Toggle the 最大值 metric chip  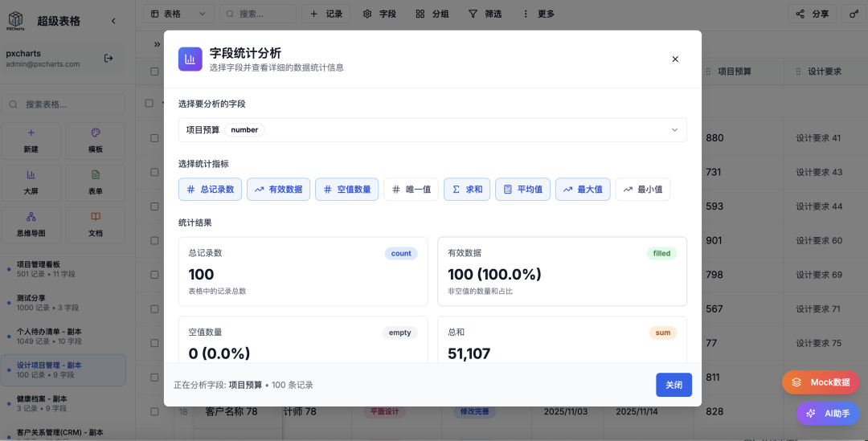pos(583,190)
